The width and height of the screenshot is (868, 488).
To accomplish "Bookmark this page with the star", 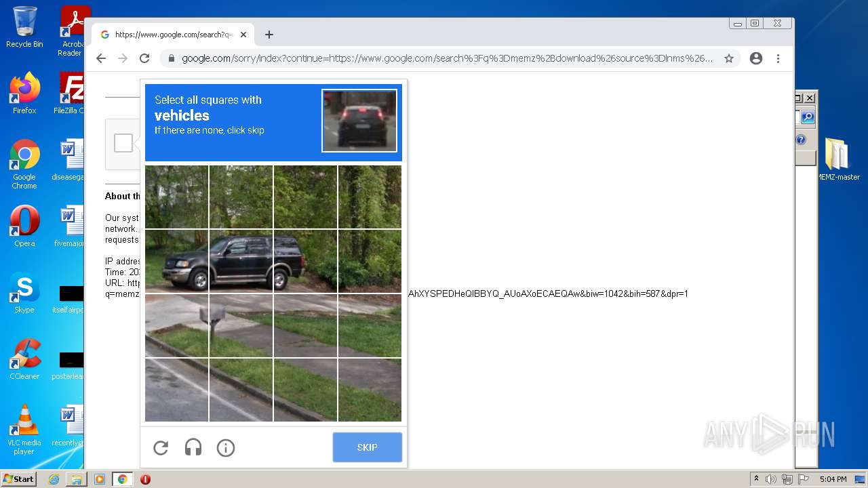I will click(x=729, y=58).
